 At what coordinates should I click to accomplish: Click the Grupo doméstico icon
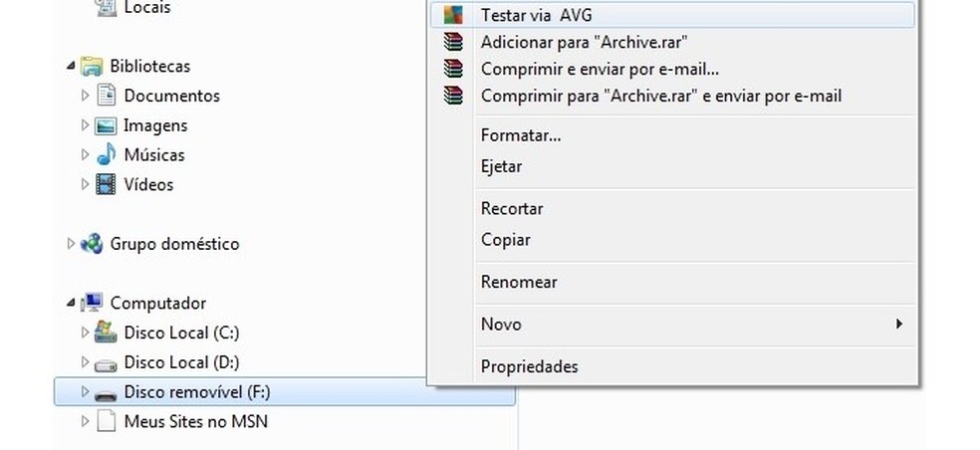(x=93, y=244)
